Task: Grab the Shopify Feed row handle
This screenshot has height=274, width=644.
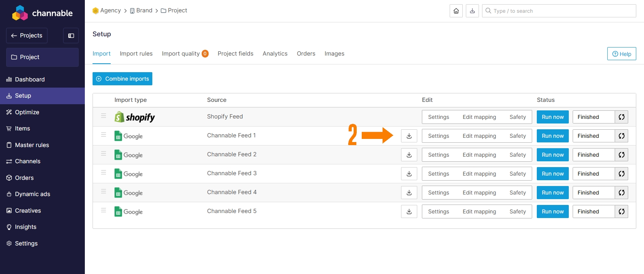Action: click(103, 116)
